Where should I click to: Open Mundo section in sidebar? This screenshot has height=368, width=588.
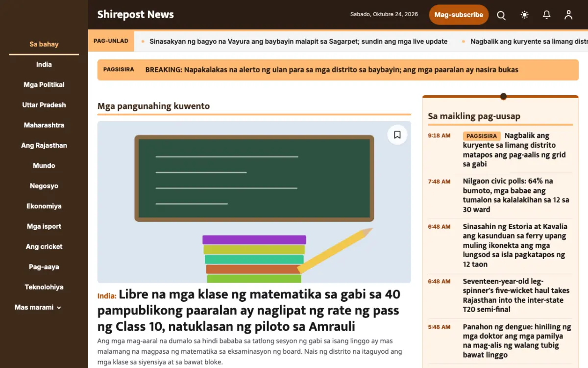point(44,165)
